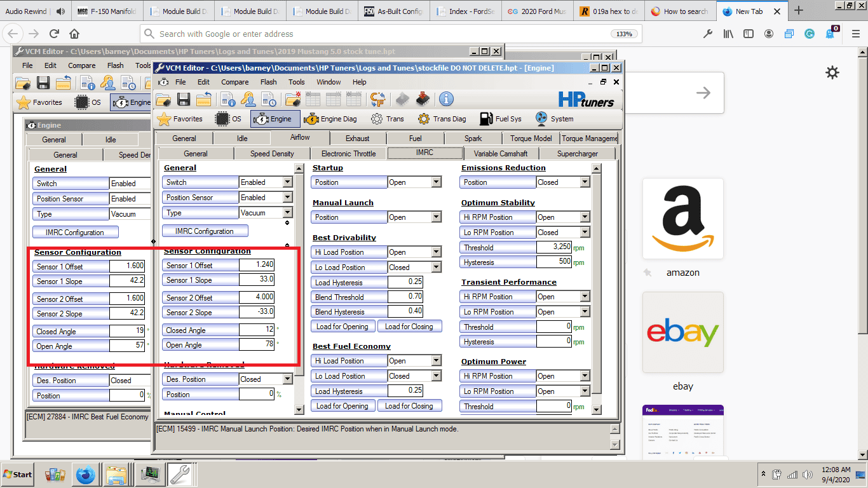Open the Fuel Sys section
Viewport: 868px width, 488px height.
click(x=501, y=119)
